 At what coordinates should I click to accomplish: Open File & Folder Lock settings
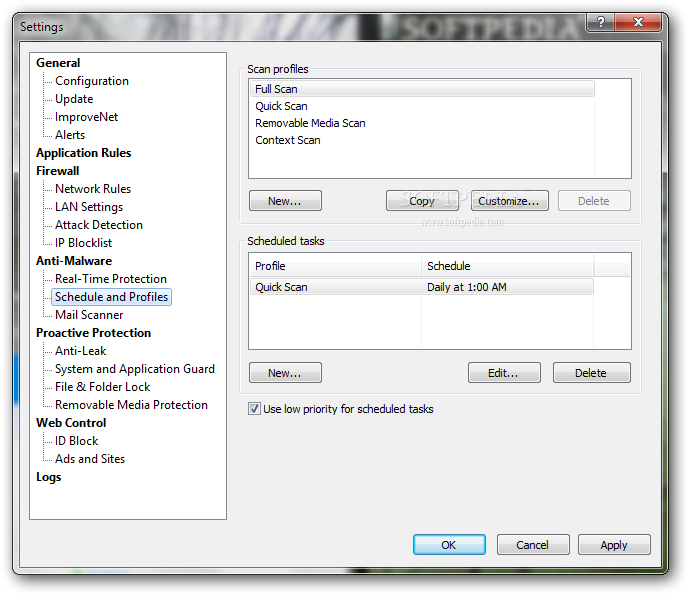102,387
